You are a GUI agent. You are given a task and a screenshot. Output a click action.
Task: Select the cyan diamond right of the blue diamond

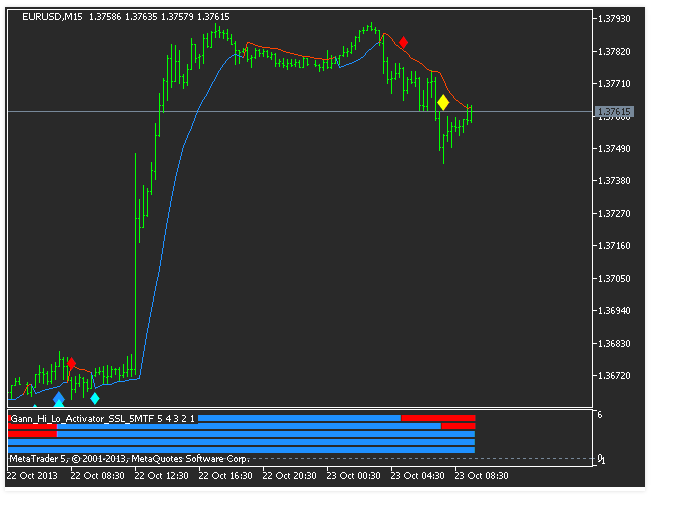[95, 398]
